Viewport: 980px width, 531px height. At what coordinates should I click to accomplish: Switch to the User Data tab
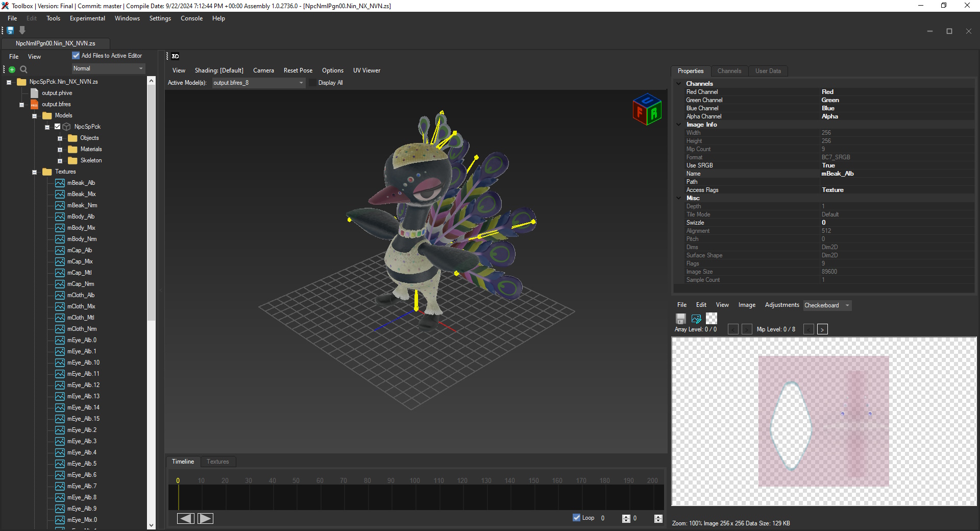[x=768, y=71]
